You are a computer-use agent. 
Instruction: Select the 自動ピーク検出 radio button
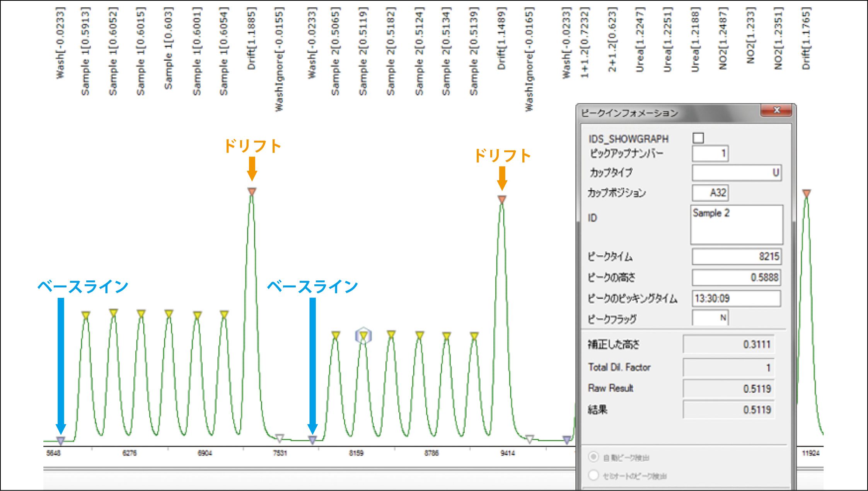(593, 457)
